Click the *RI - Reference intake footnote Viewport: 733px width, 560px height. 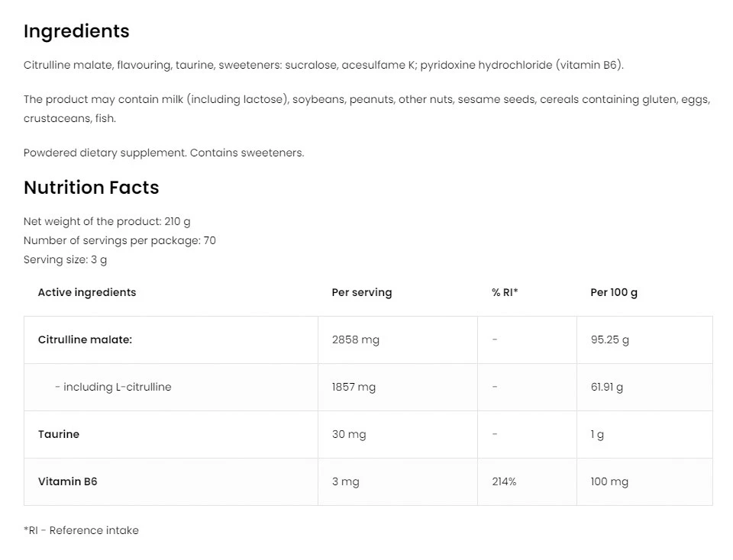(x=81, y=530)
